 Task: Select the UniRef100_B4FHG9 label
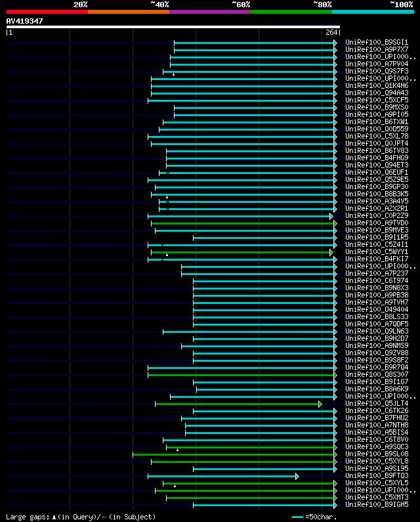coord(377,158)
